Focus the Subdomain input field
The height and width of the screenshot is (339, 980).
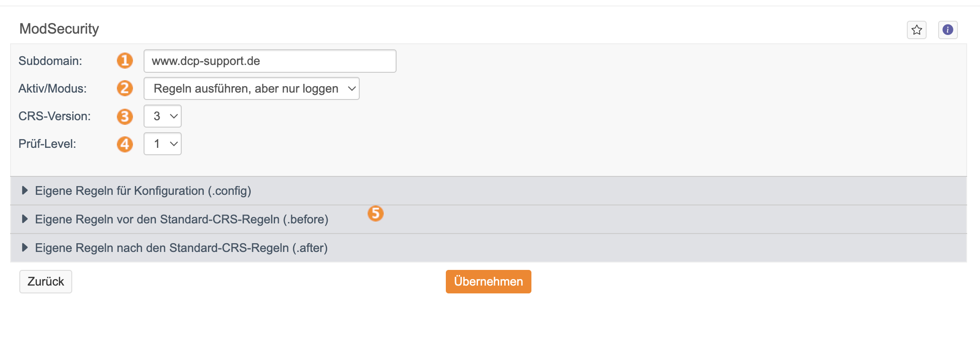[270, 61]
